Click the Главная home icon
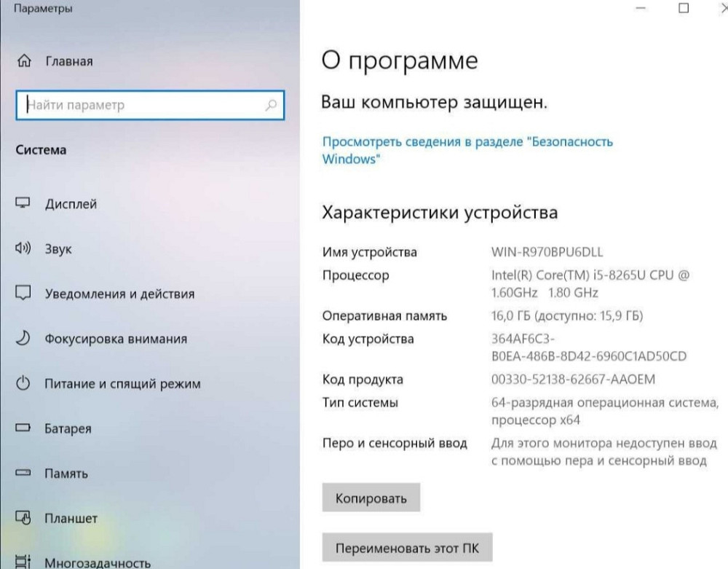Image resolution: width=728 pixels, height=569 pixels. (24, 61)
